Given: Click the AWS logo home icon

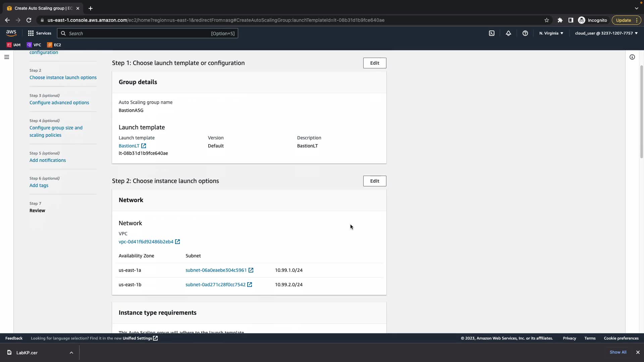Looking at the screenshot, I should point(11,33).
